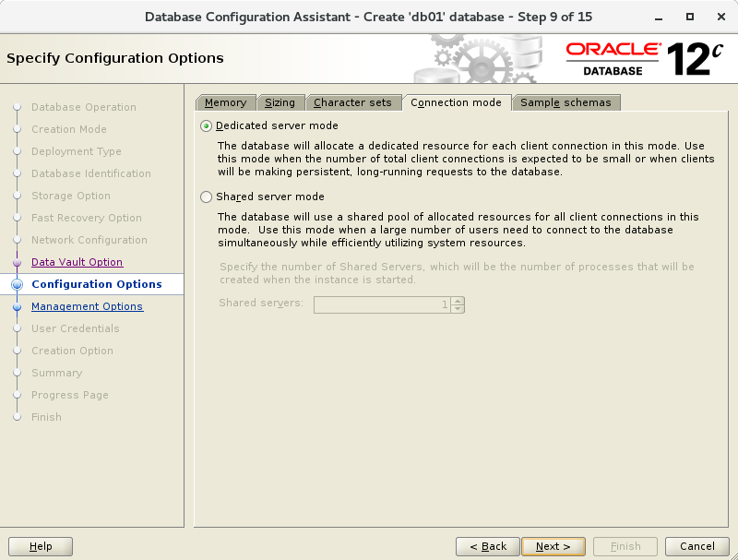The width and height of the screenshot is (738, 560).
Task: Open Help for this wizard step
Action: (x=41, y=546)
